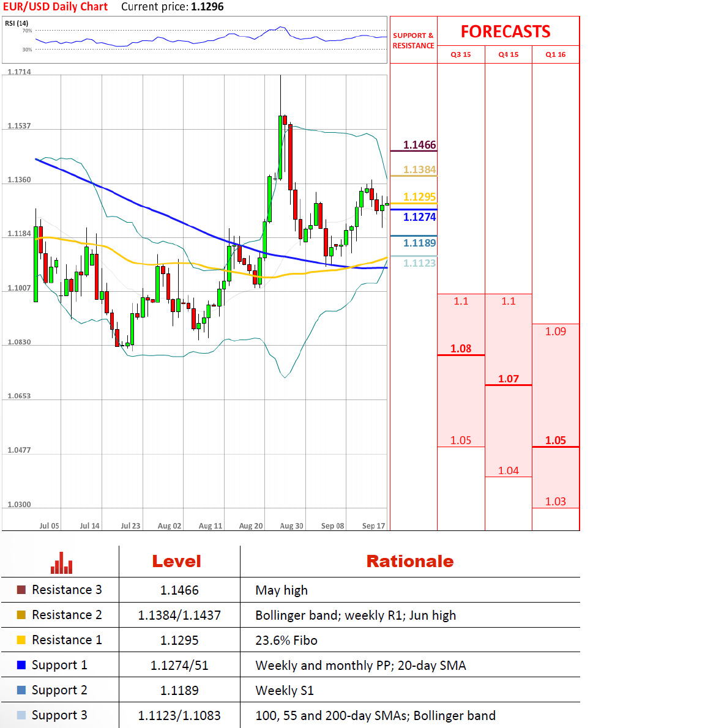This screenshot has height=728, width=705.
Task: Click the EUR/USD Daily Chart title
Action: pyautogui.click(x=55, y=7)
